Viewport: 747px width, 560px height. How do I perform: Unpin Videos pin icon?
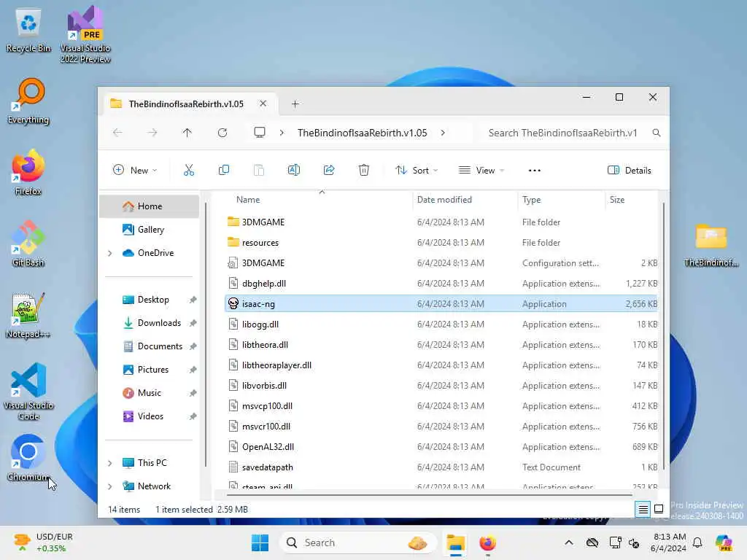193,416
